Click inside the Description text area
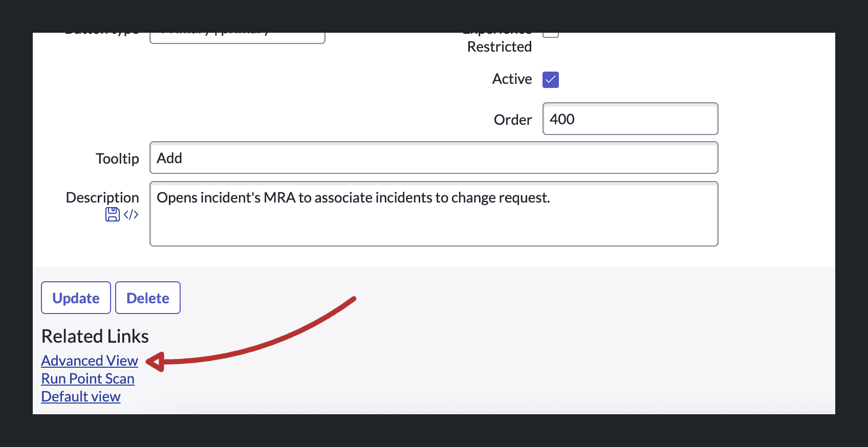Image resolution: width=868 pixels, height=447 pixels. (433, 214)
